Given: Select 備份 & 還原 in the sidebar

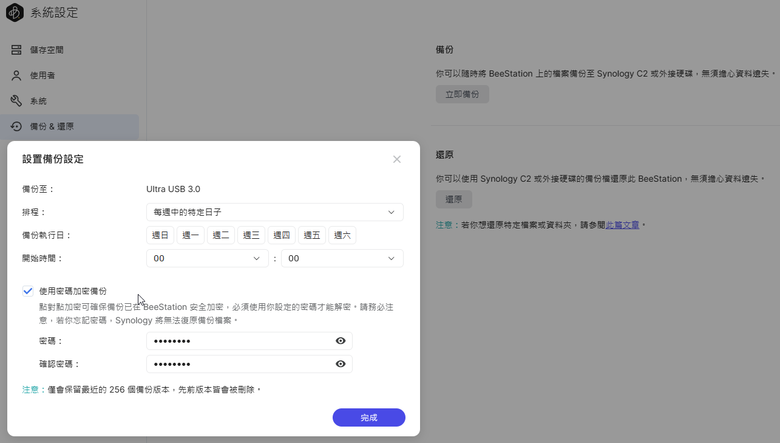Looking at the screenshot, I should click(70, 126).
